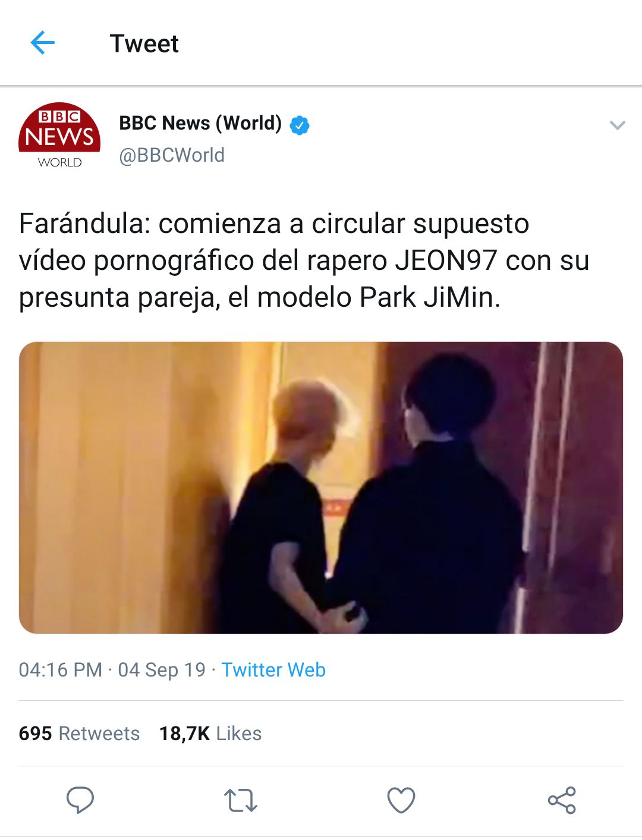Open the BBC News (World) account name
The width and height of the screenshot is (642, 840).
coord(200,123)
